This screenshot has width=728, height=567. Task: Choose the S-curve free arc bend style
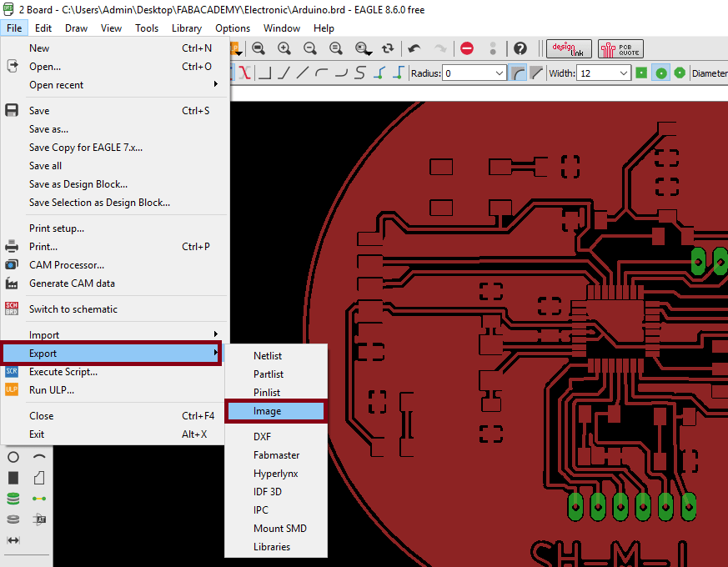(359, 73)
